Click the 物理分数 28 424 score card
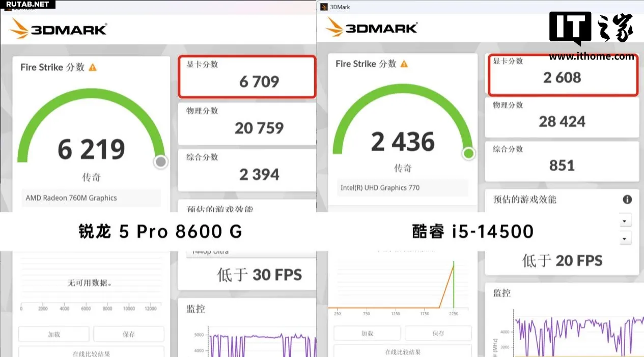Image resolution: width=644 pixels, height=357 pixels. [562, 117]
